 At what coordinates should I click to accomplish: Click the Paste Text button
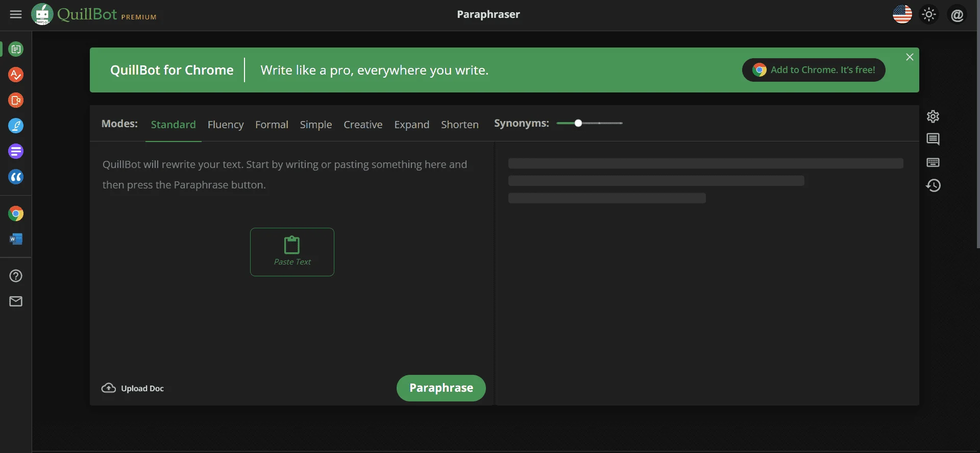pos(292,252)
